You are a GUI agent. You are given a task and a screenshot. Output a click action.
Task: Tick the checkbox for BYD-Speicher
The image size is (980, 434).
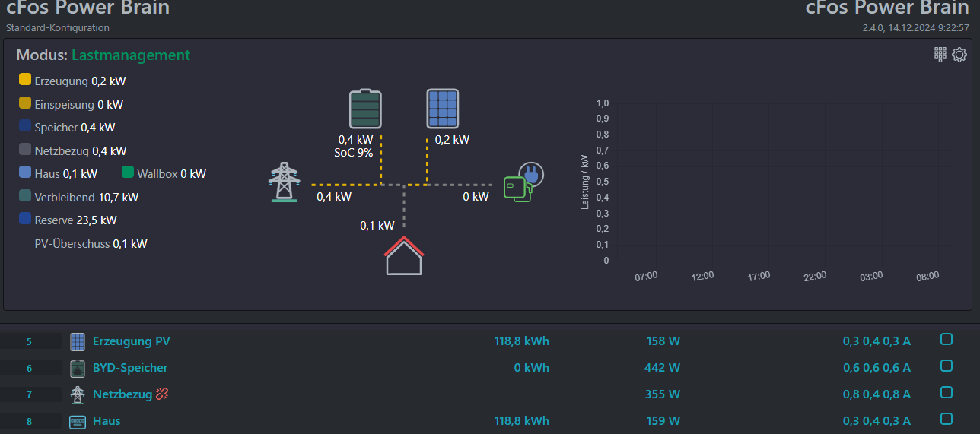pos(947,366)
